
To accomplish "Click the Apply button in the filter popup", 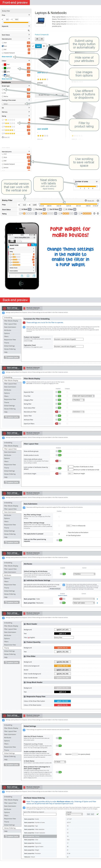I will coord(38,46).
